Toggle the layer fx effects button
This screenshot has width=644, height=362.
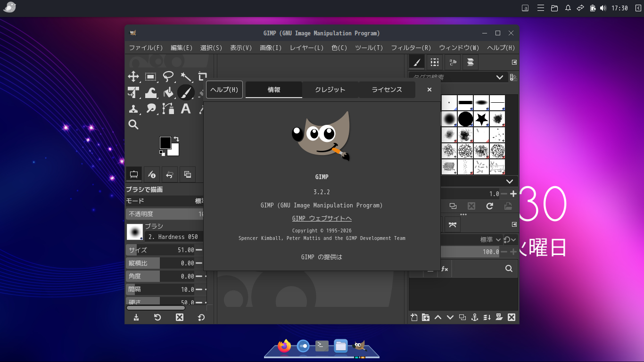(x=444, y=269)
